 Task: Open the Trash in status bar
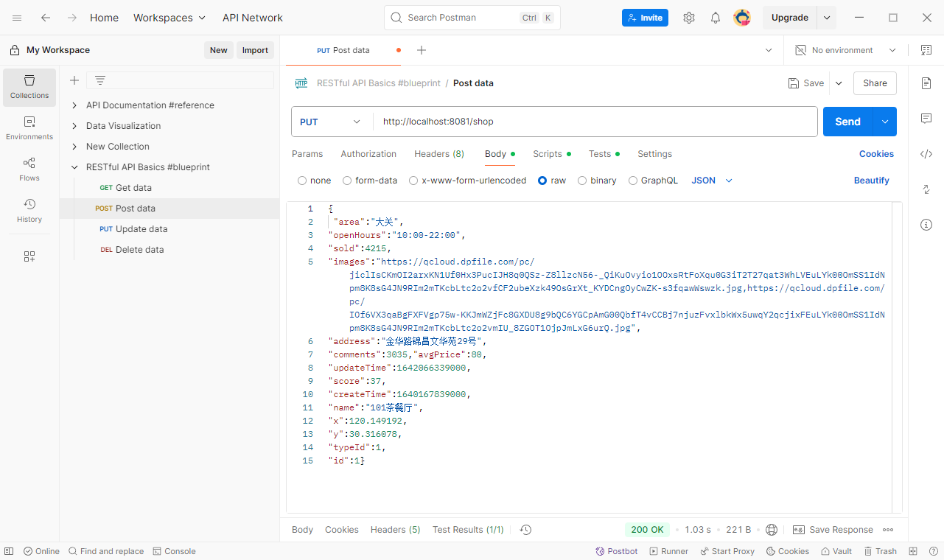[881, 551]
